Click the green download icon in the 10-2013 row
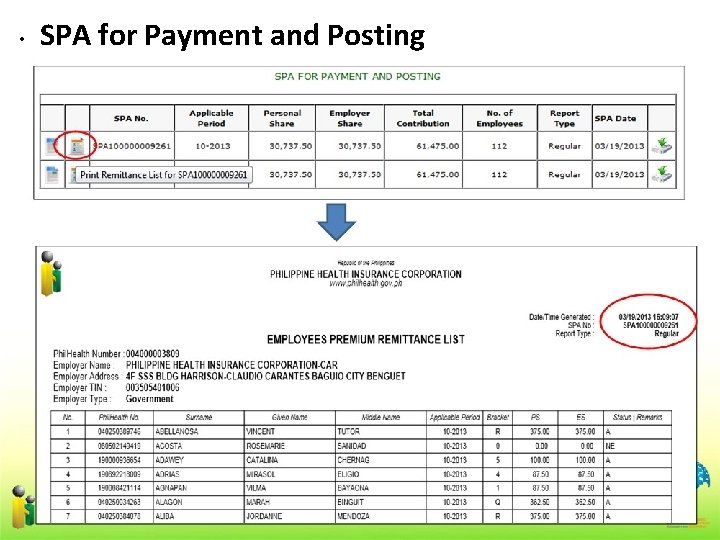Image resolution: width=720 pixels, height=540 pixels. click(x=661, y=146)
